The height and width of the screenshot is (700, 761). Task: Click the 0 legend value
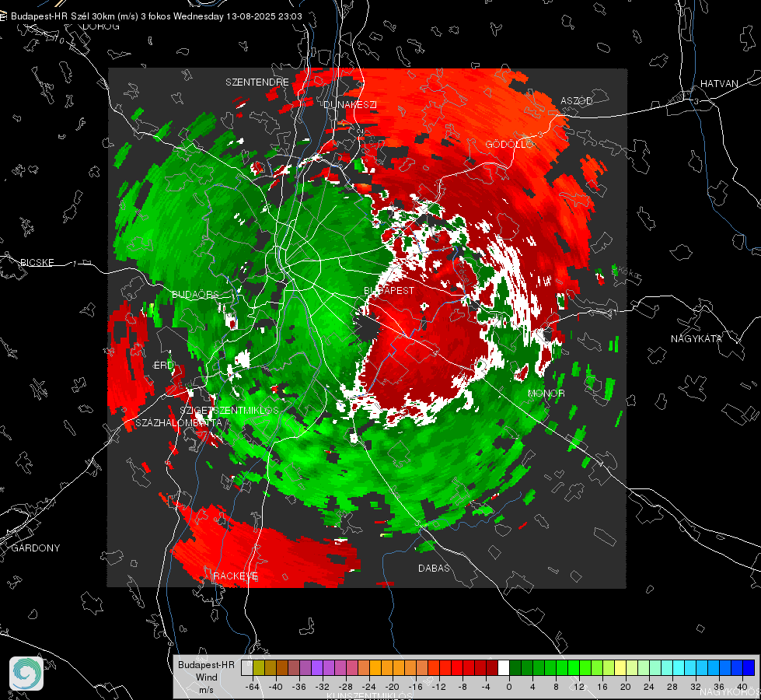coord(509,687)
